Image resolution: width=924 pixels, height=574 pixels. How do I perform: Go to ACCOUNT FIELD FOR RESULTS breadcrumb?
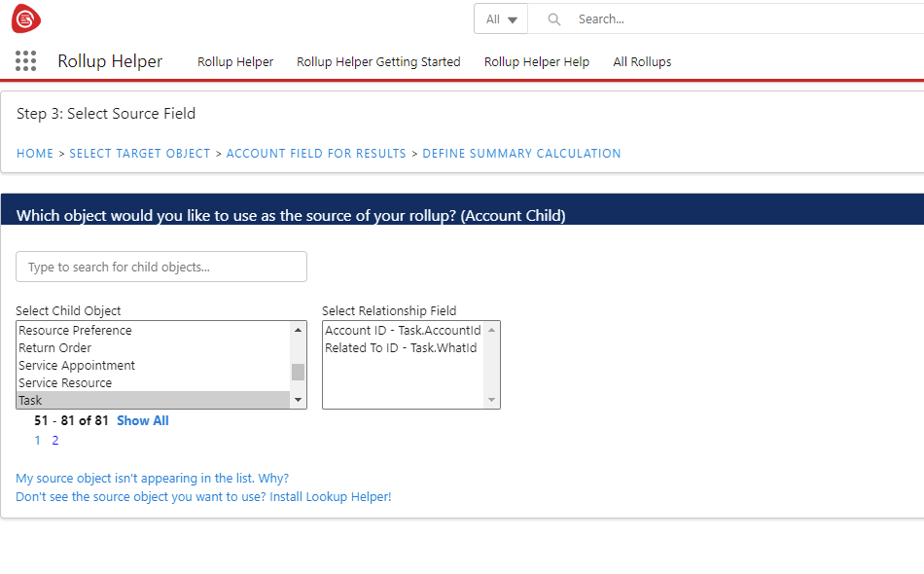point(316,153)
